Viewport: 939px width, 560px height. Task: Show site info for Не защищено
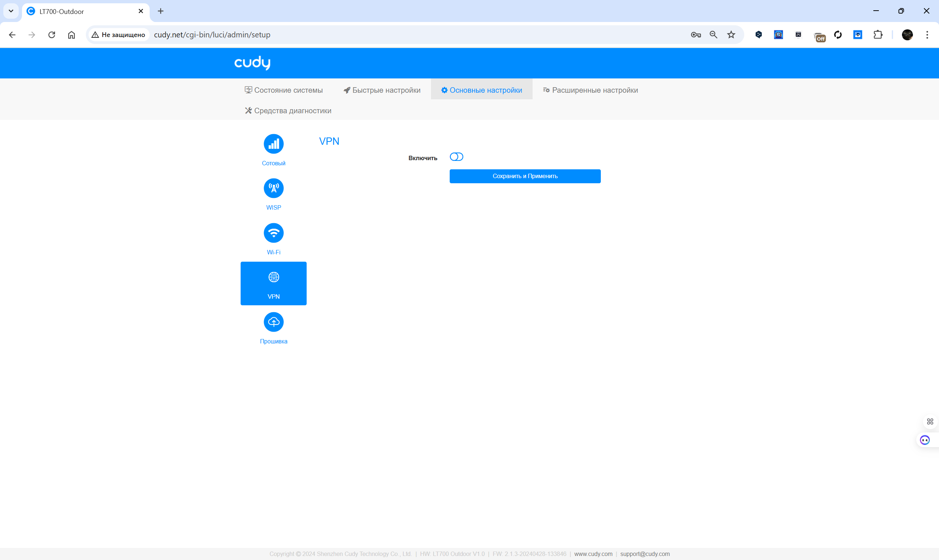click(x=118, y=35)
